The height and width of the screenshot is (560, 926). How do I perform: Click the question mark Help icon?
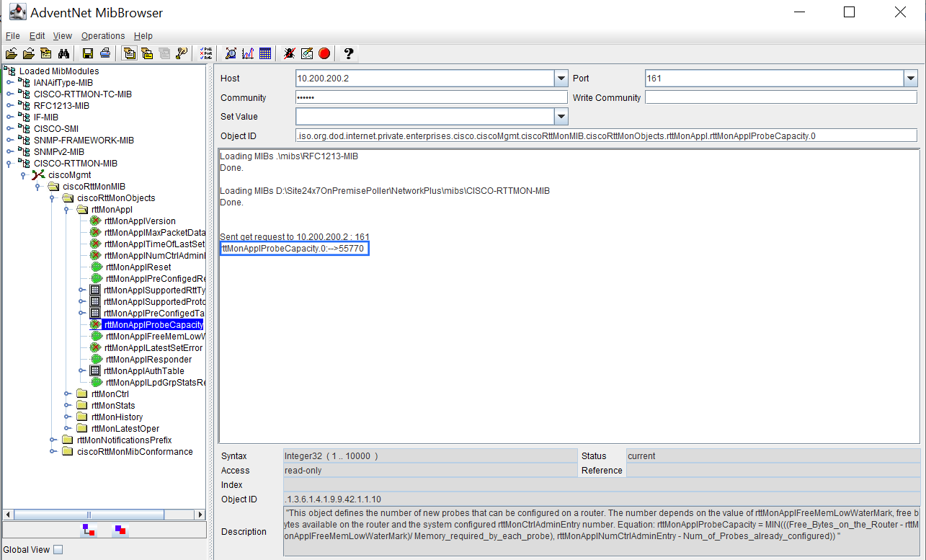coord(349,53)
